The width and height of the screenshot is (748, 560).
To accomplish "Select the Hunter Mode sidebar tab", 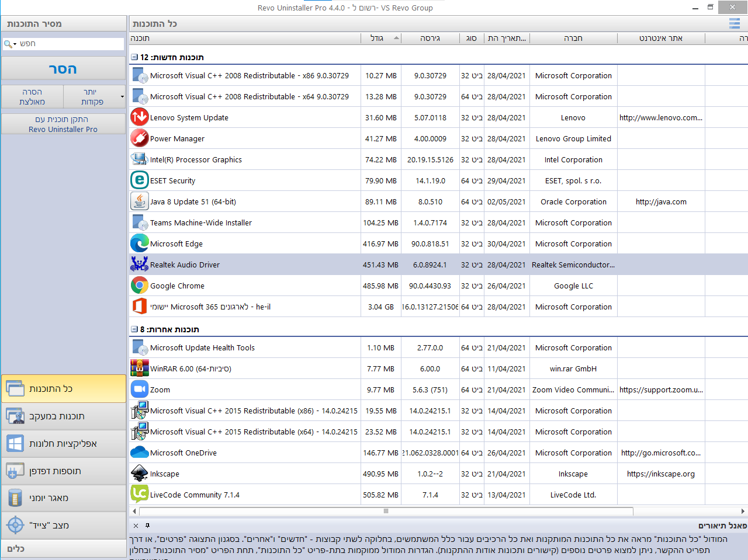I will [64, 526].
